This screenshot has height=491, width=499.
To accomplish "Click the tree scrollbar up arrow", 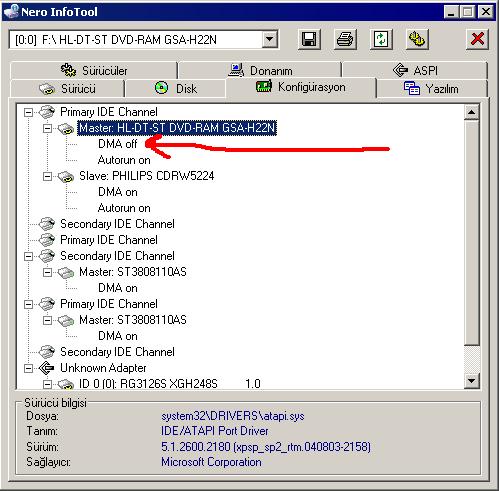I will 472,112.
